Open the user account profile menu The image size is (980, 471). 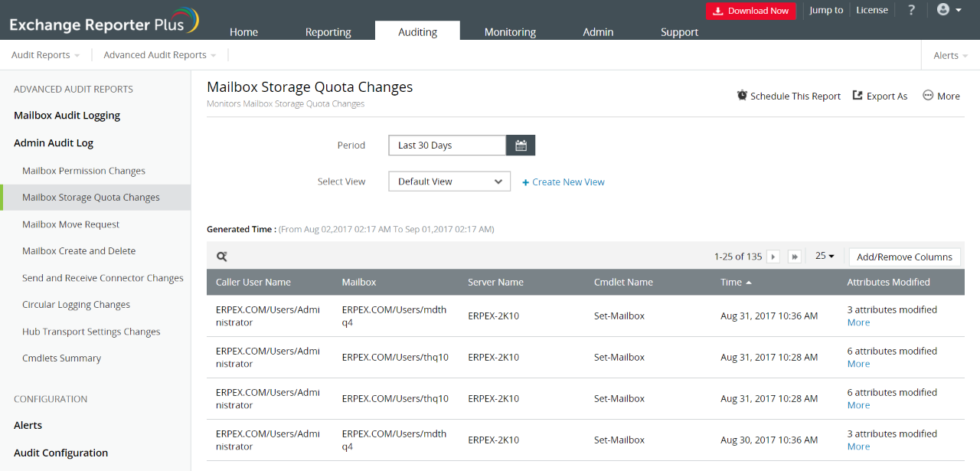coord(949,10)
